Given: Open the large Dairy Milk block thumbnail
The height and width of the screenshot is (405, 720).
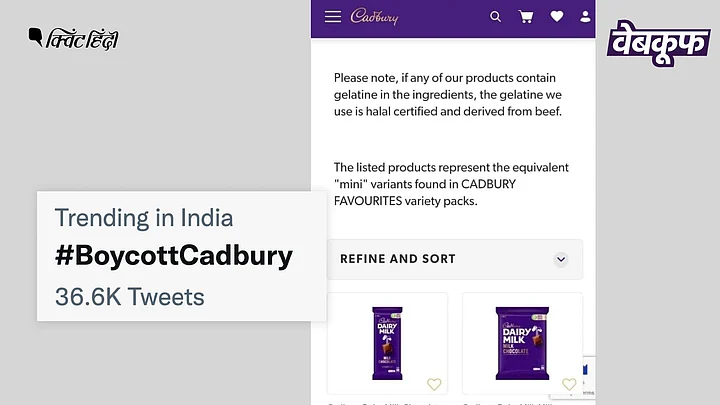Looking at the screenshot, I should [x=522, y=343].
